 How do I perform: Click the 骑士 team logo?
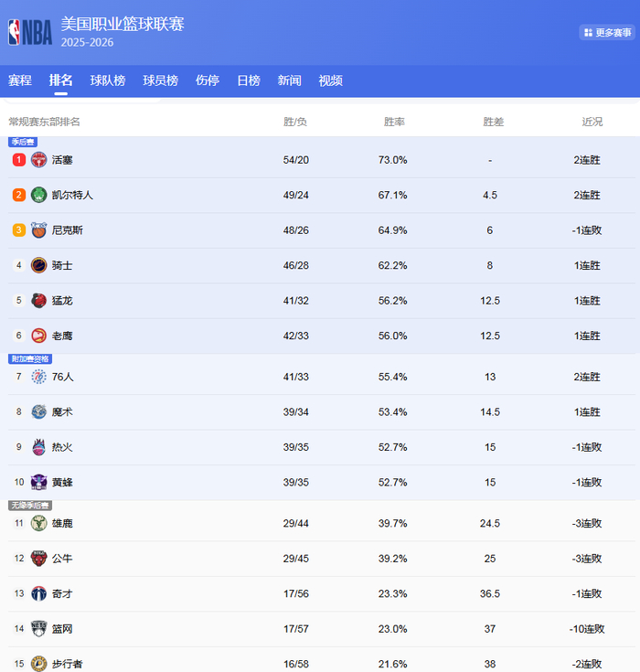(38, 265)
